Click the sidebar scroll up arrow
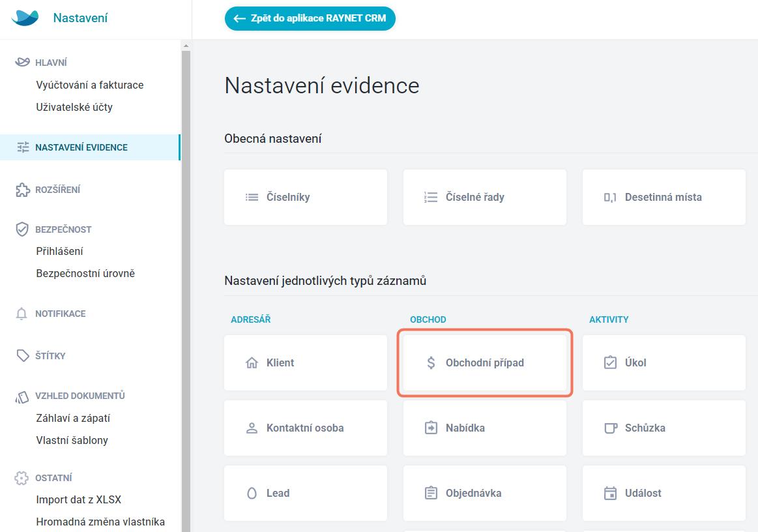The image size is (758, 532). (186, 46)
